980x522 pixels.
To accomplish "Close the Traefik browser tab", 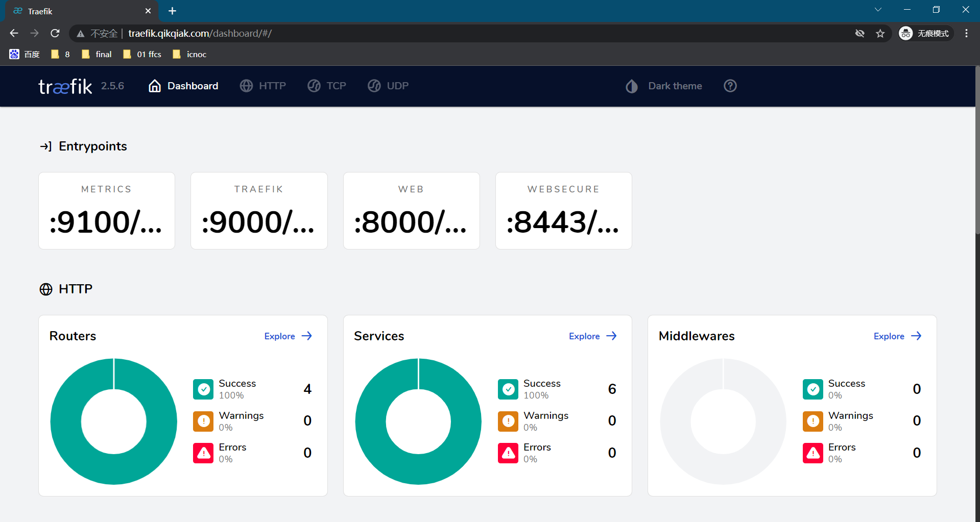I will [148, 11].
